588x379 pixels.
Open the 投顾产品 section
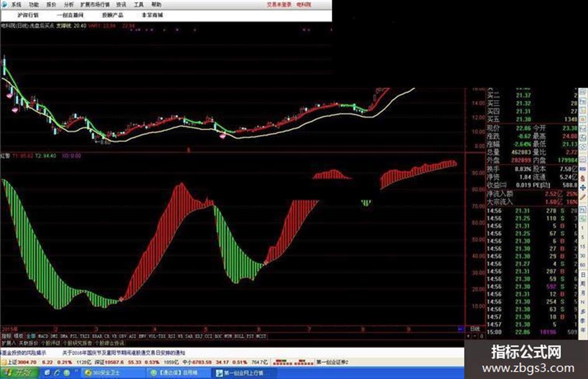113,15
